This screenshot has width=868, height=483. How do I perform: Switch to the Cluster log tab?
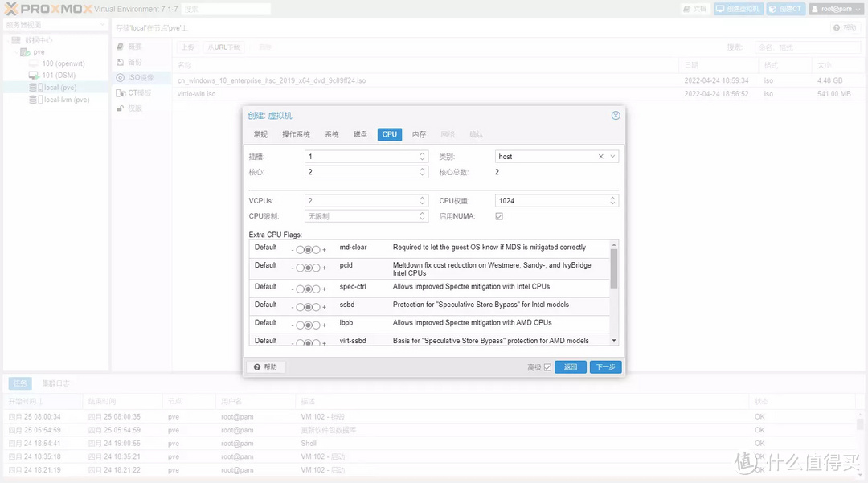coord(55,383)
